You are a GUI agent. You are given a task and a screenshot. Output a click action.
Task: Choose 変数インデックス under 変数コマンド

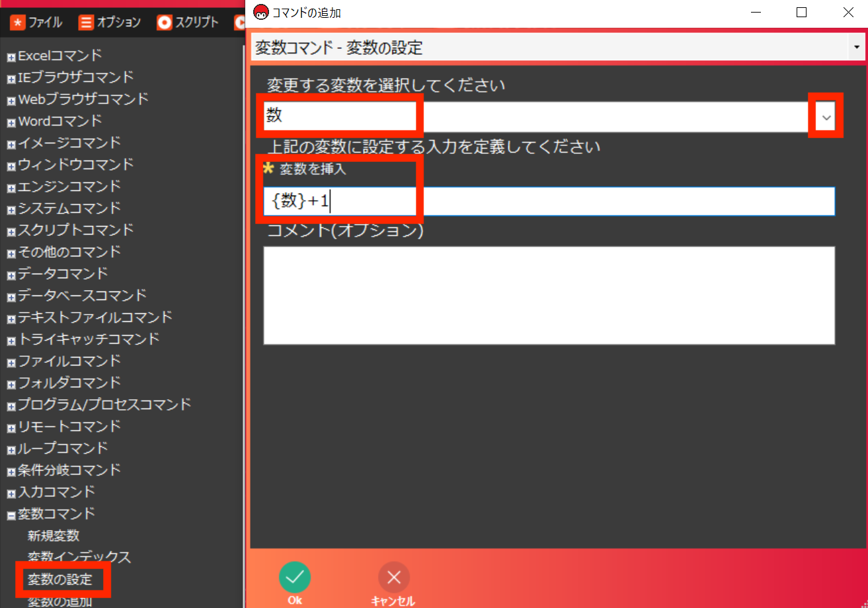tap(79, 557)
